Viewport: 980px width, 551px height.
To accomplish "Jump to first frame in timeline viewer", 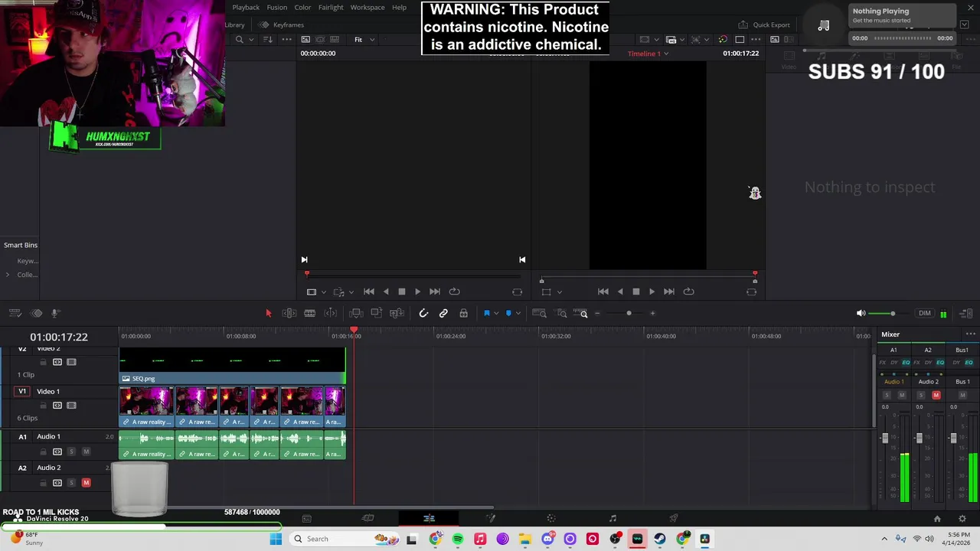I will click(x=603, y=292).
